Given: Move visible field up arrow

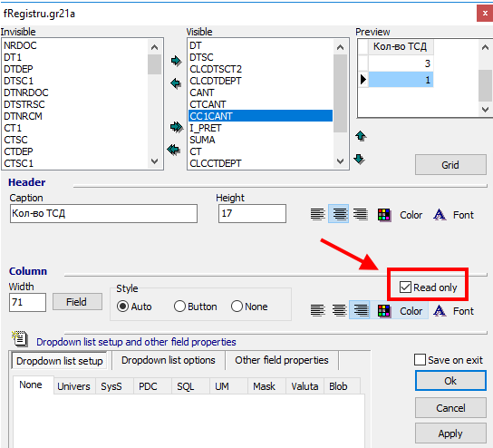Looking at the screenshot, I should [361, 136].
